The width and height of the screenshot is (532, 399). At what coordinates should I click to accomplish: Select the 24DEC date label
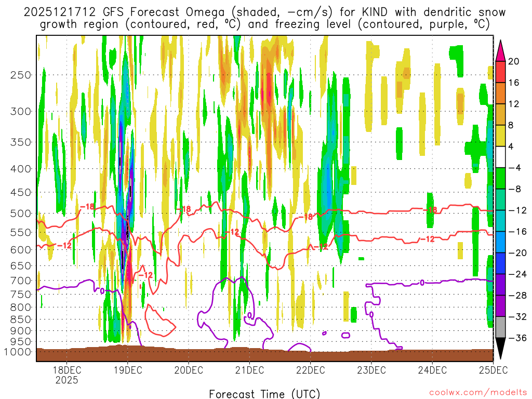point(432,370)
